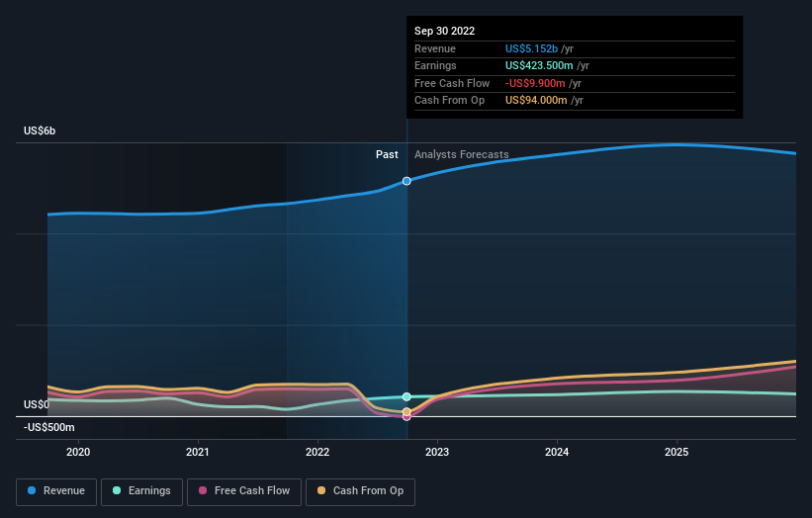Select the 2021 x-axis label
The width and height of the screenshot is (812, 518).
point(198,452)
